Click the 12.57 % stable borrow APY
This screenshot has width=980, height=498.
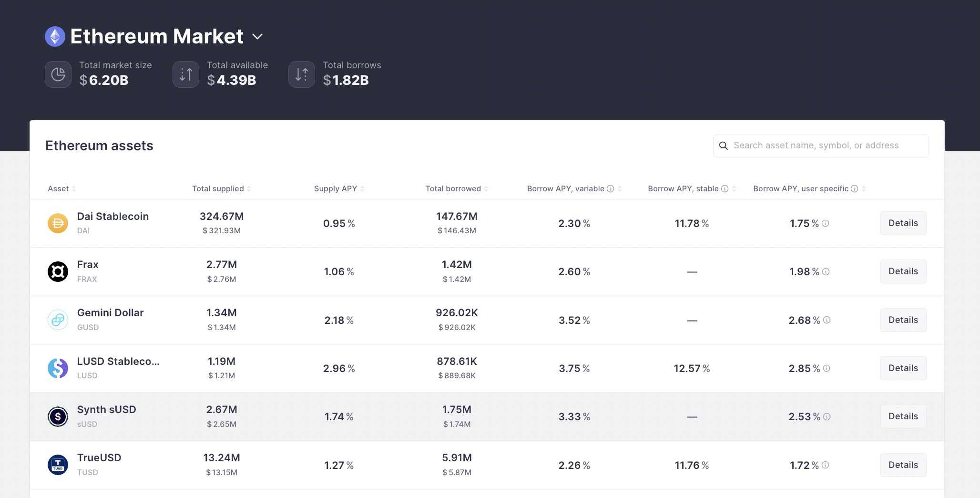pyautogui.click(x=692, y=369)
